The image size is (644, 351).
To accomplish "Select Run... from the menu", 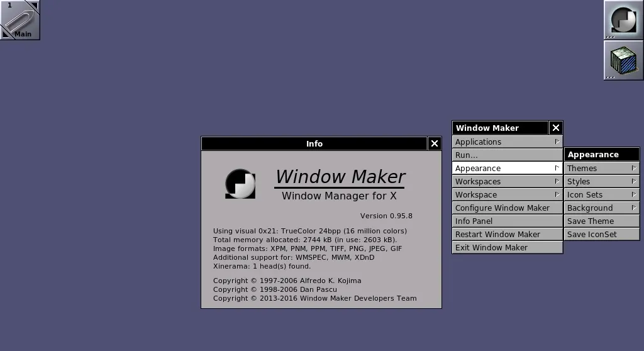I will pyautogui.click(x=507, y=155).
